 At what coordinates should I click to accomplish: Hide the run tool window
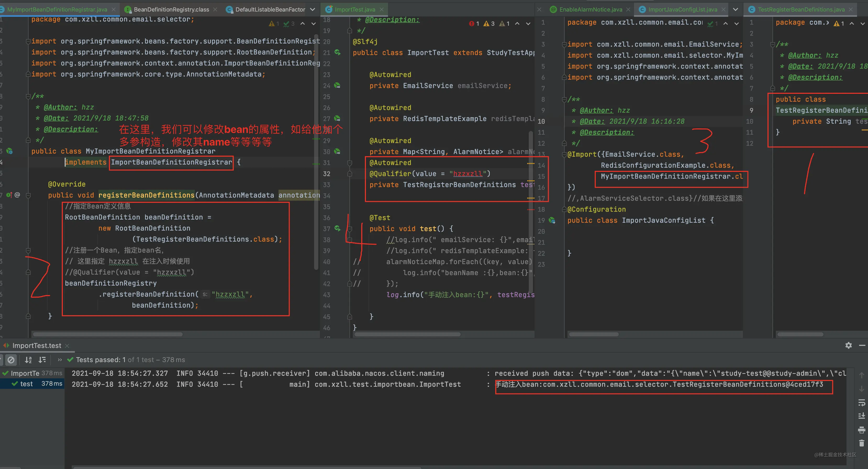point(862,345)
